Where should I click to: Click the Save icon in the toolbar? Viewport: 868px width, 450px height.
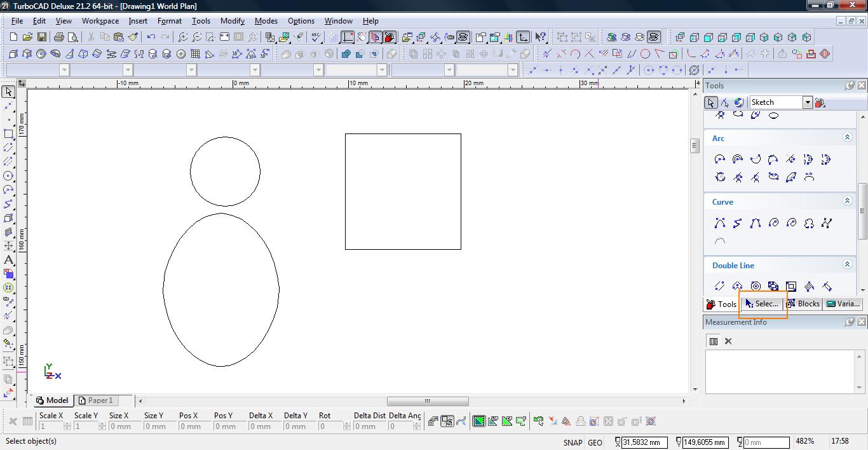pos(42,37)
